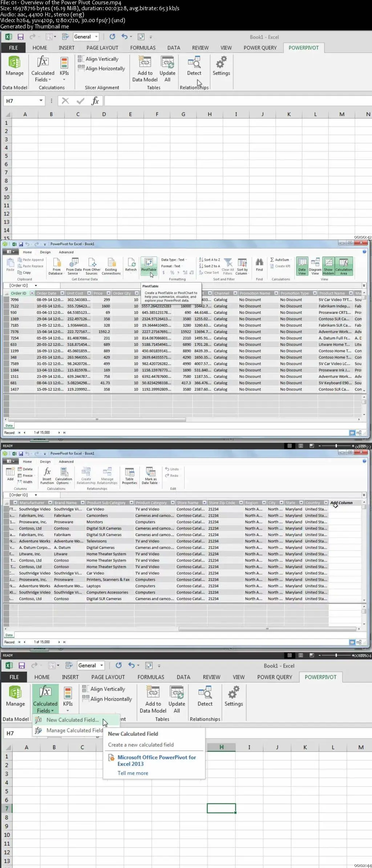The height and width of the screenshot is (868, 372).
Task: Click the From Database import icon
Action: [57, 266]
